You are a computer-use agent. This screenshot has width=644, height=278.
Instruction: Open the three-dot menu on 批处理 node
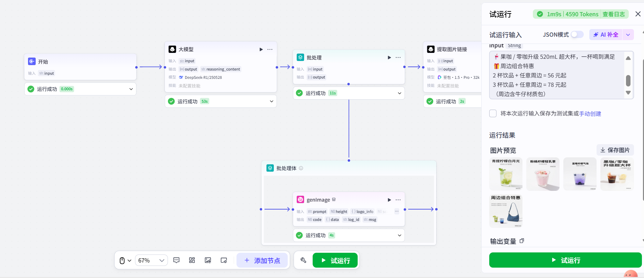point(398,58)
